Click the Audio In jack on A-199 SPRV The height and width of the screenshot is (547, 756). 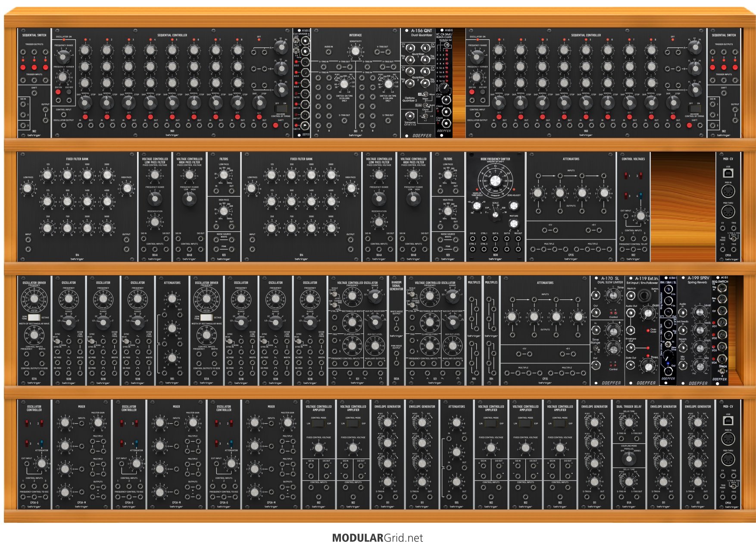click(x=683, y=313)
